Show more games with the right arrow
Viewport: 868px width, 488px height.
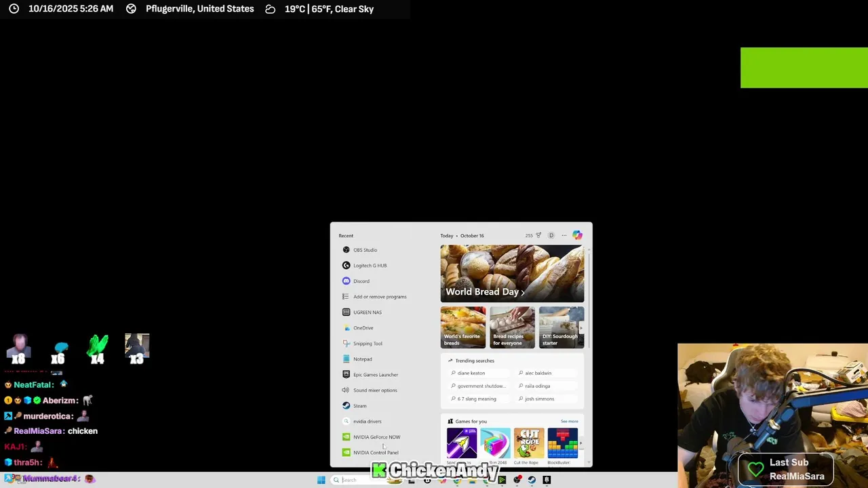click(580, 443)
